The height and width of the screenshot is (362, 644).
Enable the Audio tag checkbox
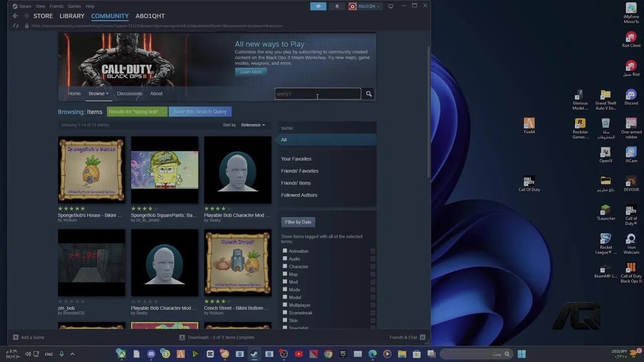tap(285, 258)
